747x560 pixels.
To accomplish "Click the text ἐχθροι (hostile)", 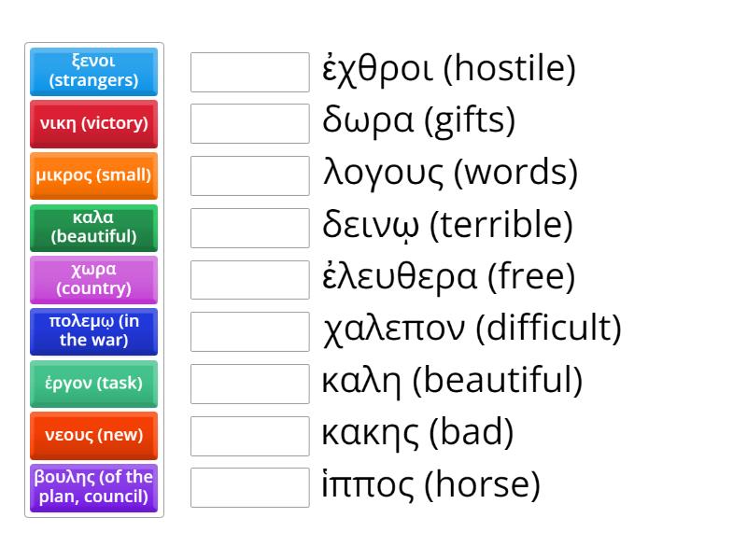I will [x=448, y=69].
